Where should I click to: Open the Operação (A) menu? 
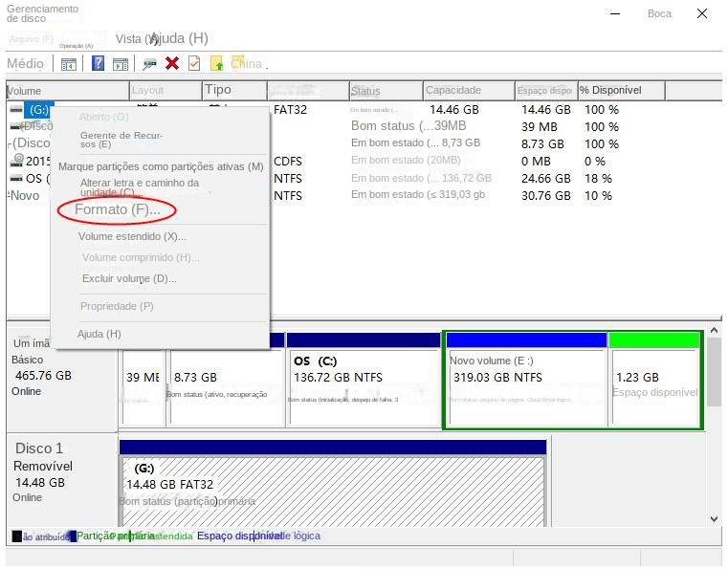pos(77,46)
